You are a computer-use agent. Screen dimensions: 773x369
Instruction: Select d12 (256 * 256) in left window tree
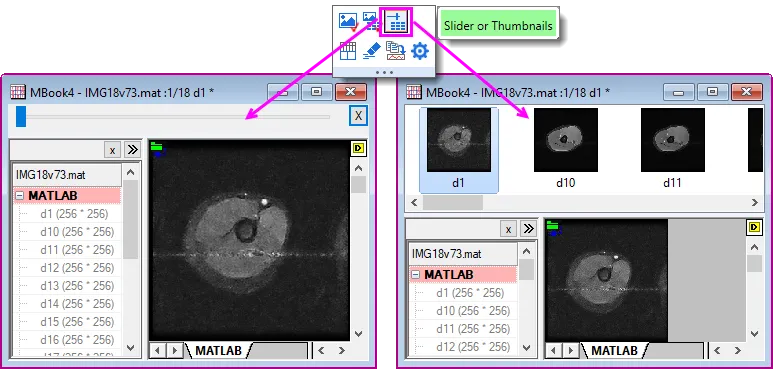click(x=77, y=268)
